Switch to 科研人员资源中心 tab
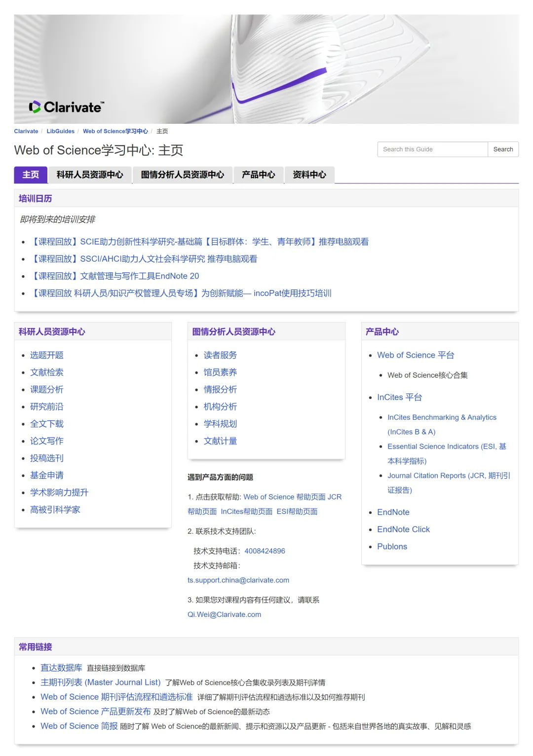Screen dimensions: 533x756 90,175
